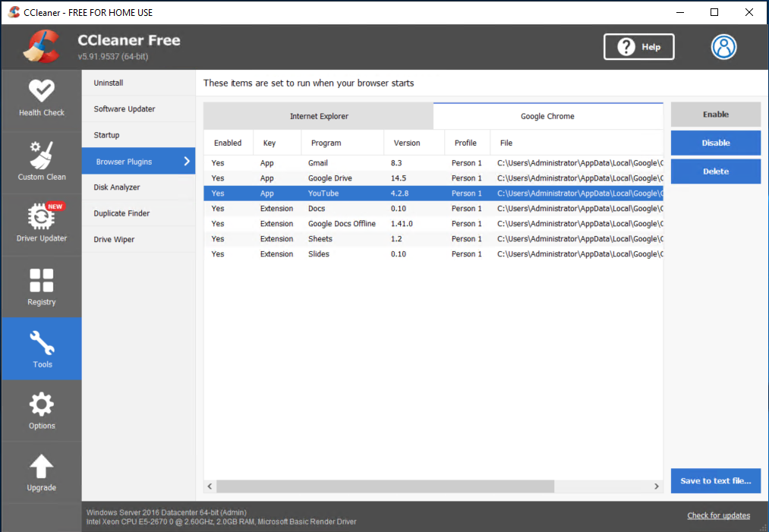Click the Browser Plugins chevron arrow
The height and width of the screenshot is (532, 769).
point(186,162)
